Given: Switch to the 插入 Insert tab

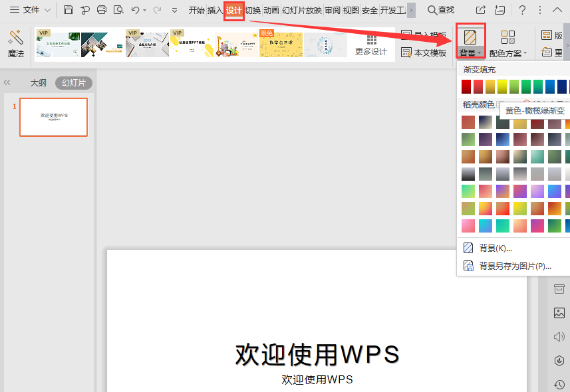Looking at the screenshot, I should coord(215,10).
